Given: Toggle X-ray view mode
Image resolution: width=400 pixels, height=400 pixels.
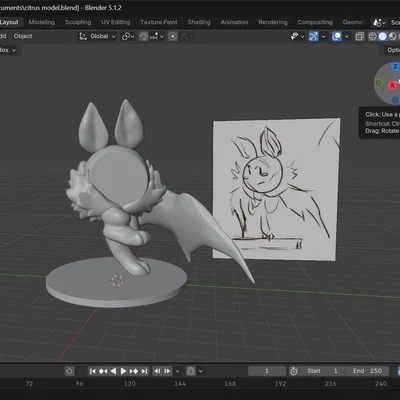Looking at the screenshot, I should click(359, 36).
